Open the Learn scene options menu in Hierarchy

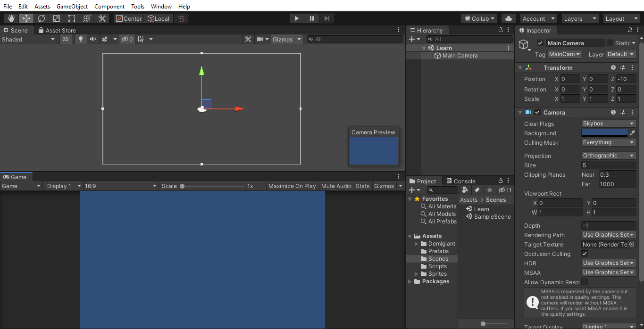pyautogui.click(x=509, y=48)
